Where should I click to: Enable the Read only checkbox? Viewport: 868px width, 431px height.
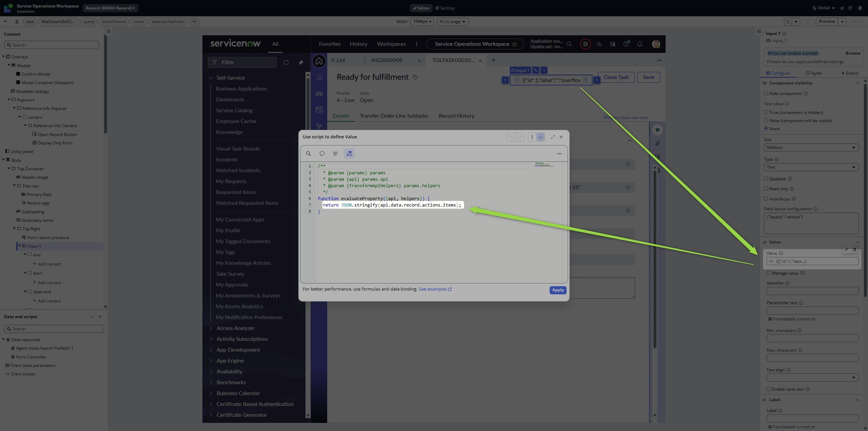(x=766, y=189)
